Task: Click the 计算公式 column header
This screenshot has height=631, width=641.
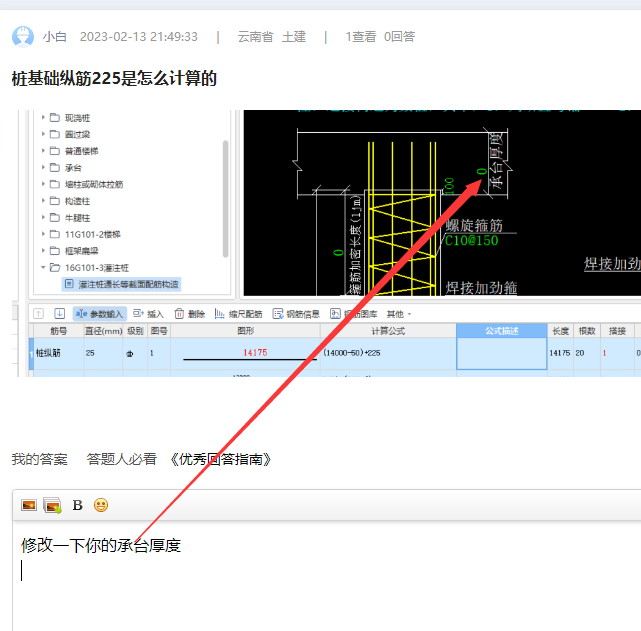Action: [388, 331]
